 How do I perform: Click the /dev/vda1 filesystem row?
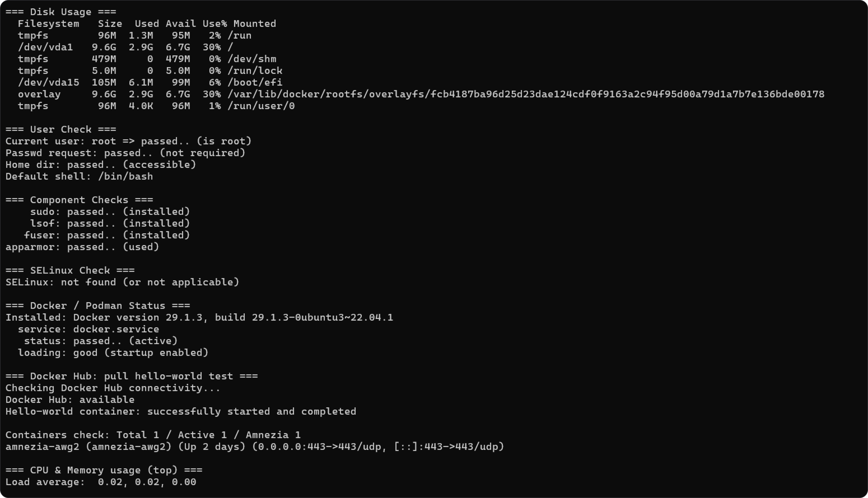point(130,47)
